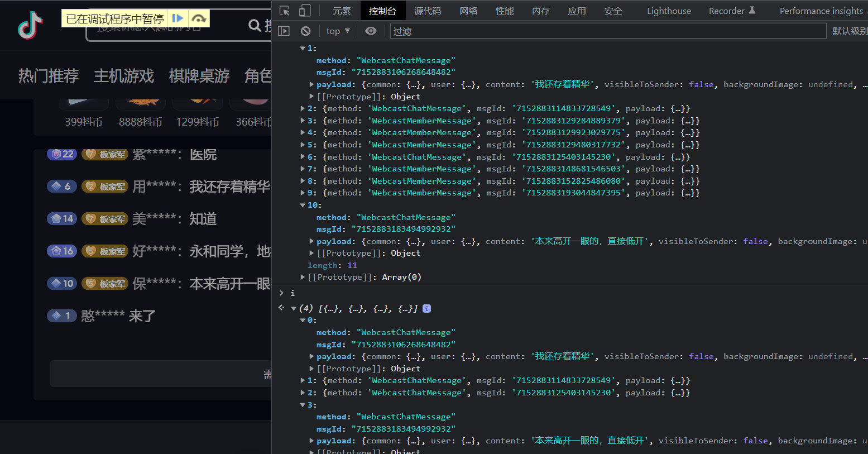The image size is (868, 454).
Task: Switch to the 控制台 tab
Action: 382,11
